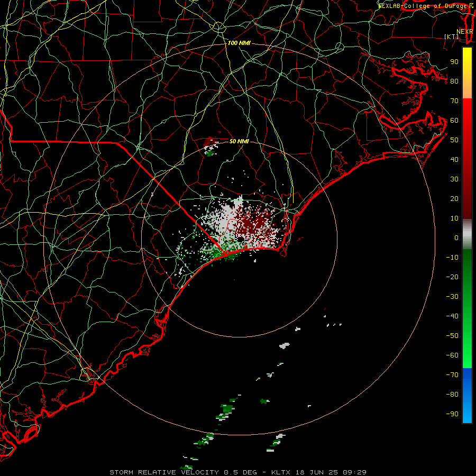Image resolution: width=476 pixels, height=476 pixels.
Task: Click the [KT] units label
Action: (452, 36)
